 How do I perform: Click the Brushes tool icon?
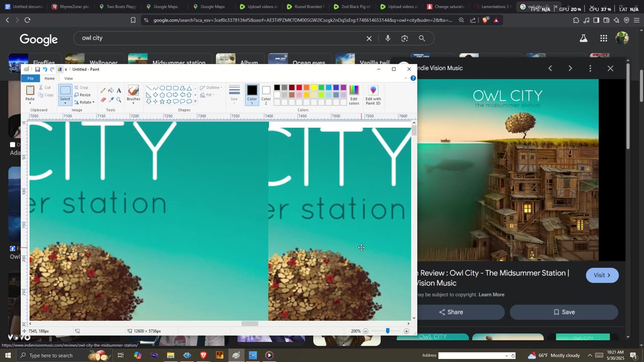pyautogui.click(x=133, y=90)
